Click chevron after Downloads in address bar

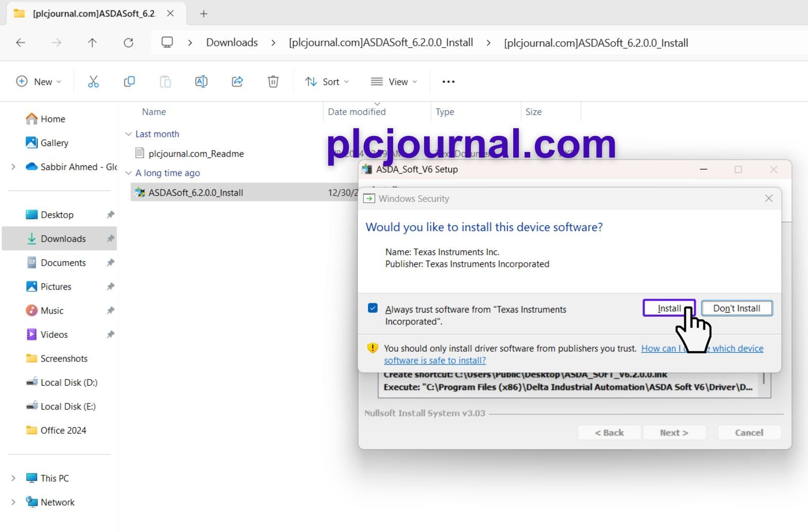pyautogui.click(x=273, y=43)
